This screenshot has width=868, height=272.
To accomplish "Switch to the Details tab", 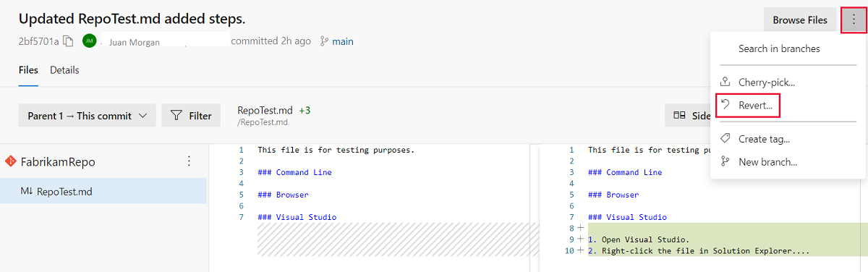I will (64, 70).
